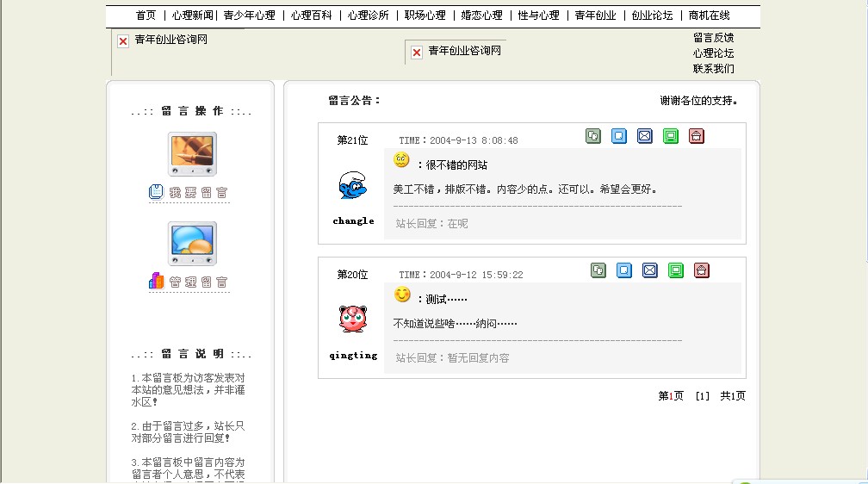Open the 创业论坛 navigation item

pos(652,16)
